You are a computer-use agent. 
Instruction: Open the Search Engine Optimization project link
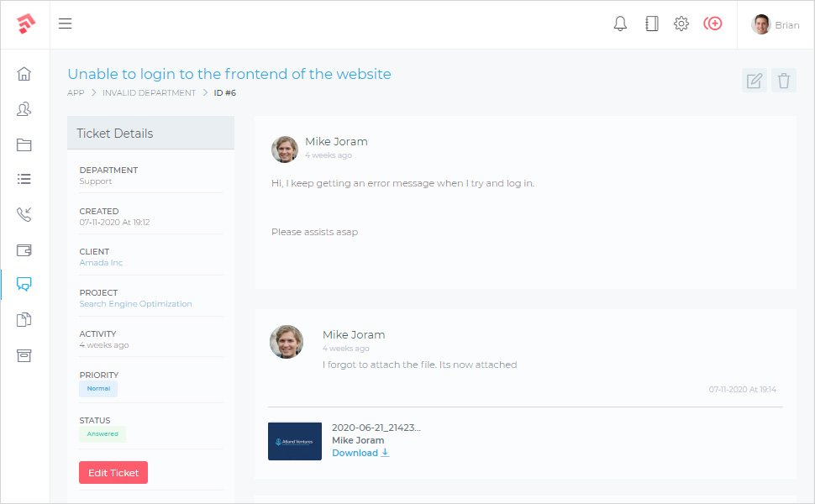point(135,304)
